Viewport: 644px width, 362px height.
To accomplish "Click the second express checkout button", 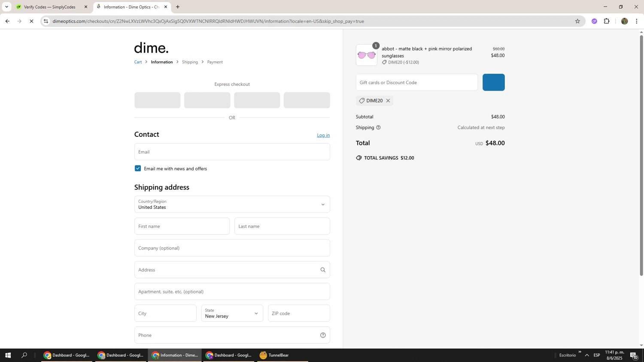I will coord(207,100).
